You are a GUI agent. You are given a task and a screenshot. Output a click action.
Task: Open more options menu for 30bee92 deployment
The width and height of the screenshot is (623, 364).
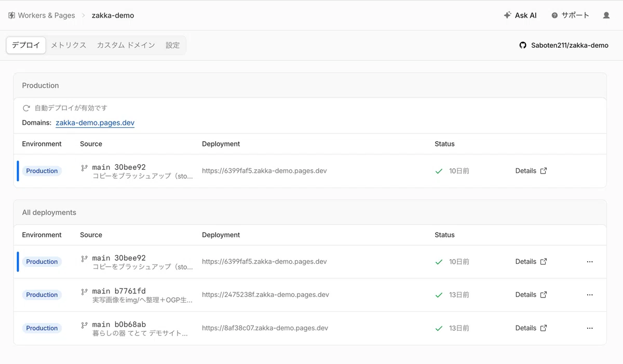(590, 262)
